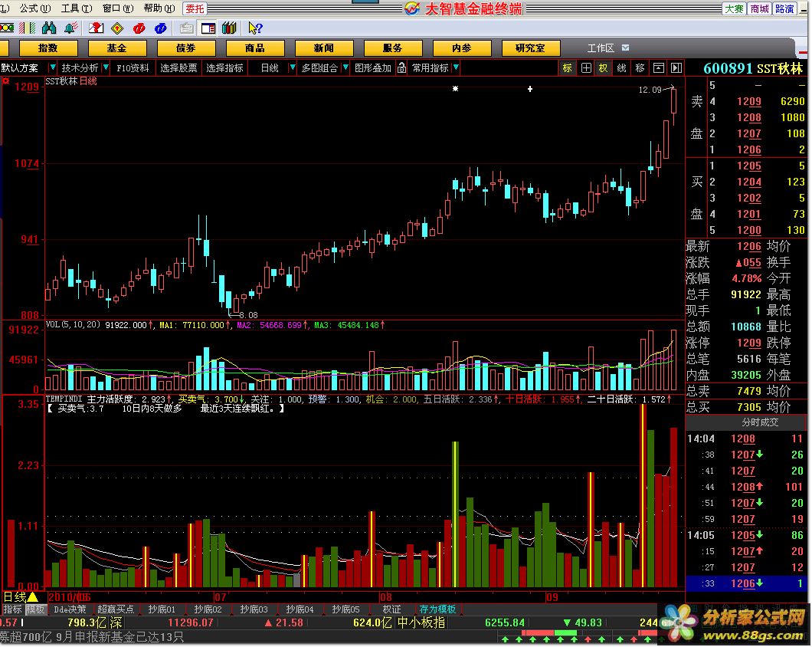
Task: Click the 内参 yellow button
Action: point(461,48)
